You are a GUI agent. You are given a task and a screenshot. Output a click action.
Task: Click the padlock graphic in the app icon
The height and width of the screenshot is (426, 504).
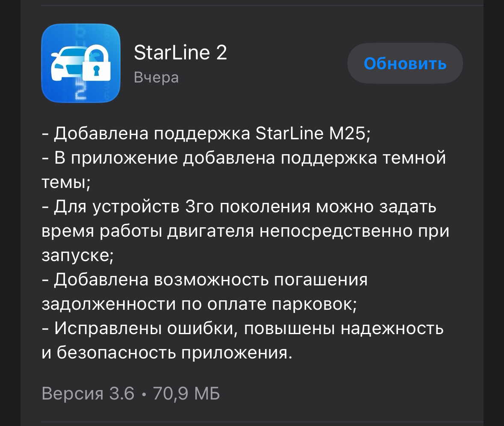(x=97, y=63)
